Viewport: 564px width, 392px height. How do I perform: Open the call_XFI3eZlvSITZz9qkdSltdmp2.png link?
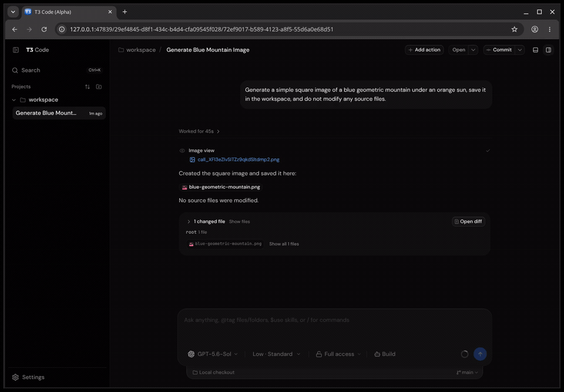tap(239, 159)
